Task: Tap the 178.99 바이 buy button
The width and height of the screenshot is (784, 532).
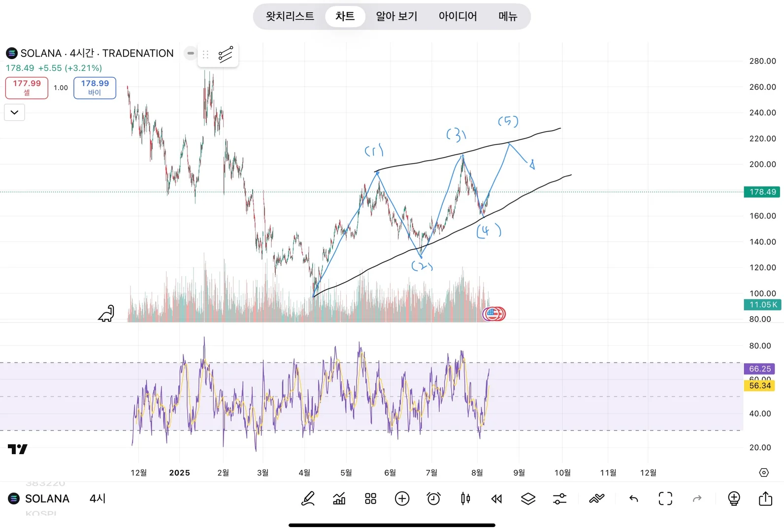Action: 95,88
